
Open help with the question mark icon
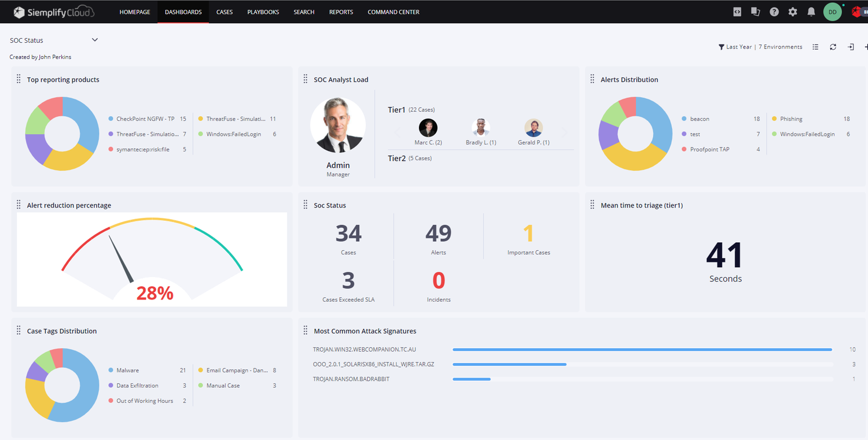click(774, 12)
